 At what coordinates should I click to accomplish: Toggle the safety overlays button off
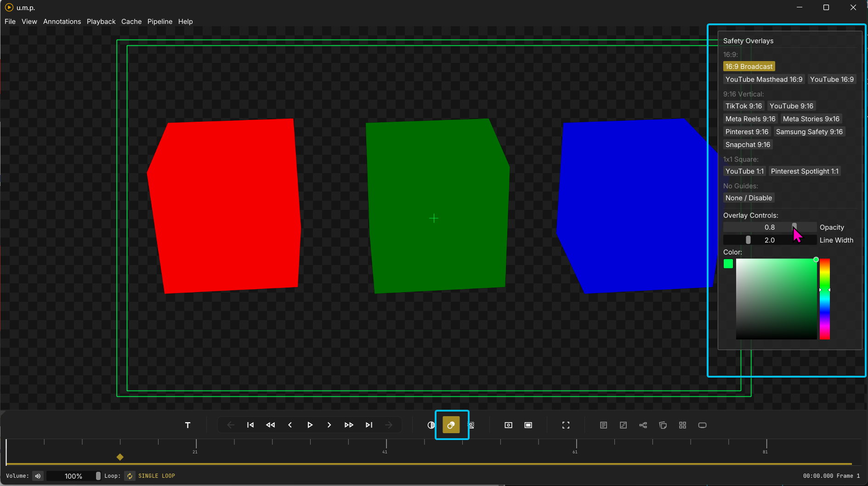(451, 425)
